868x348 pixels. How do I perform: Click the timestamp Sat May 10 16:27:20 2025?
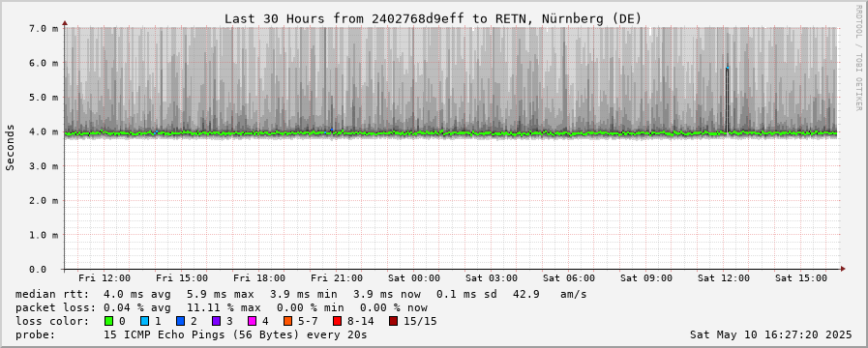tap(770, 334)
